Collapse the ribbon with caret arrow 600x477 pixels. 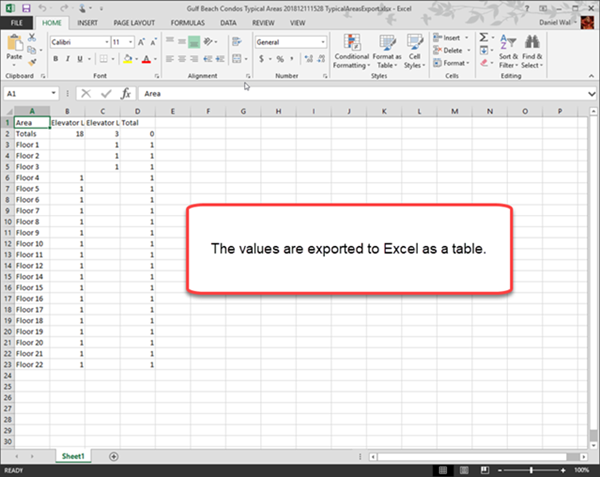pos(591,76)
